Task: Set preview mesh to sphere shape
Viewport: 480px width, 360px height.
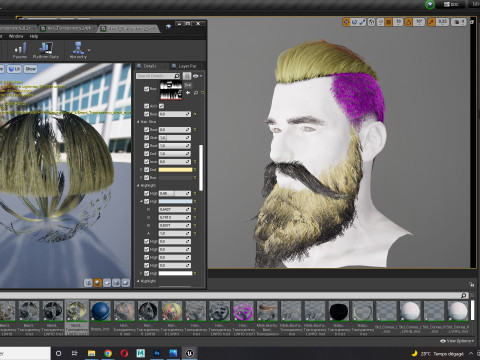Action: click(97, 283)
